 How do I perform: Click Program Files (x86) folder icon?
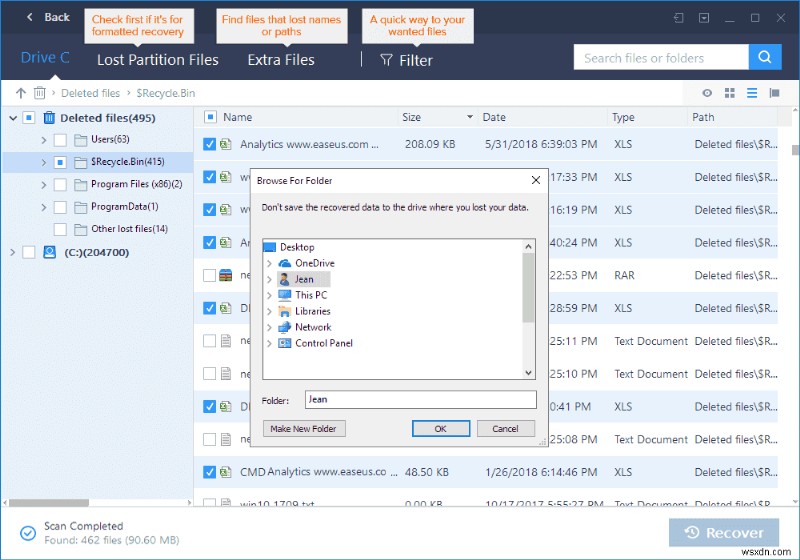coord(80,184)
